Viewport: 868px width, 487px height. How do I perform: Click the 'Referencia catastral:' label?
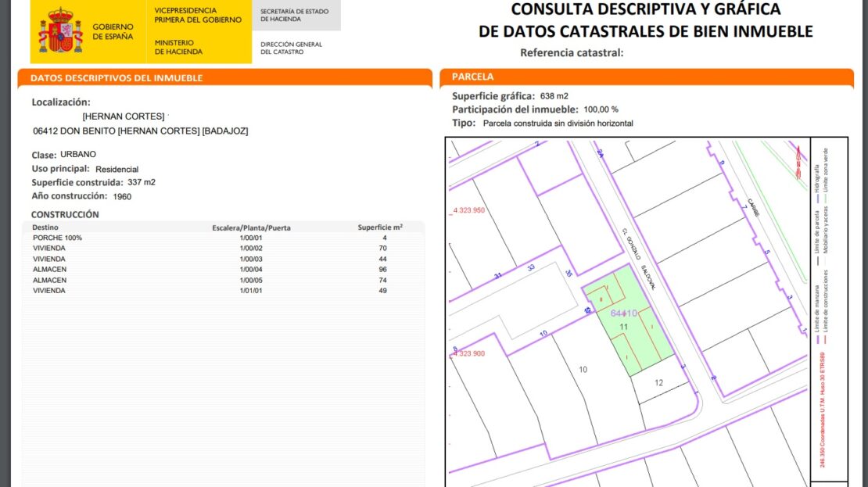(x=572, y=53)
